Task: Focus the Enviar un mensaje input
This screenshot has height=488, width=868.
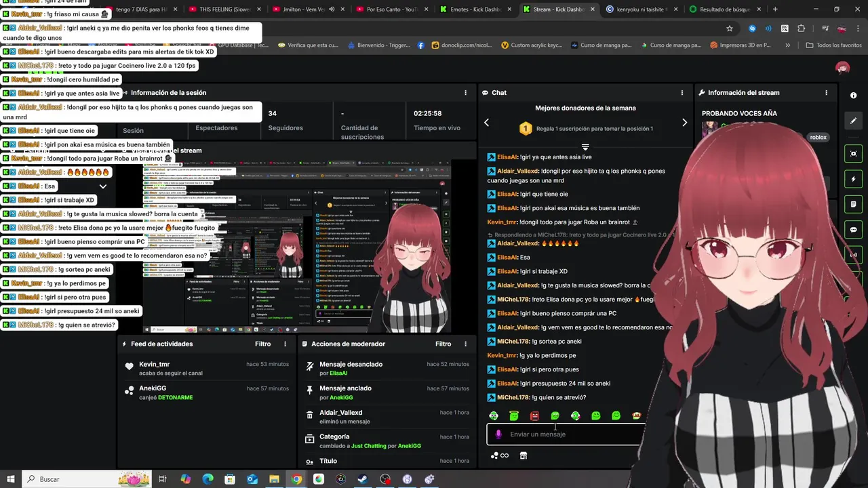Action: point(565,434)
